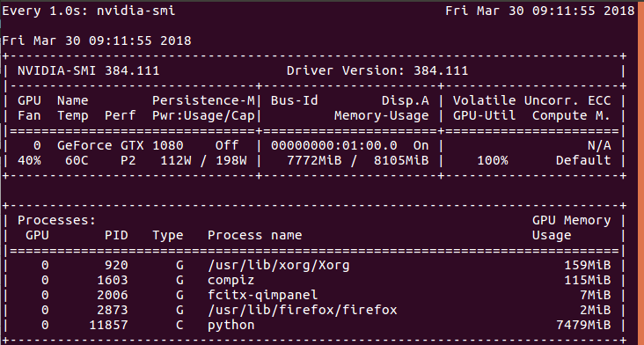Click the 40% fan speed value
Screen dimensions: 644x345
(x=29, y=160)
